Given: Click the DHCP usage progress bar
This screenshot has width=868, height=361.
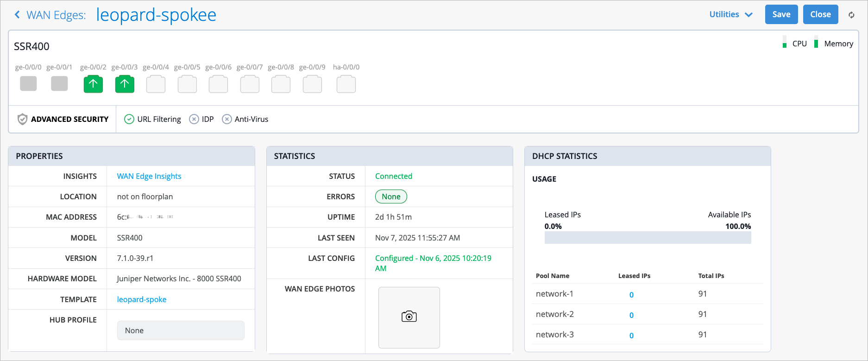Looking at the screenshot, I should [x=648, y=238].
